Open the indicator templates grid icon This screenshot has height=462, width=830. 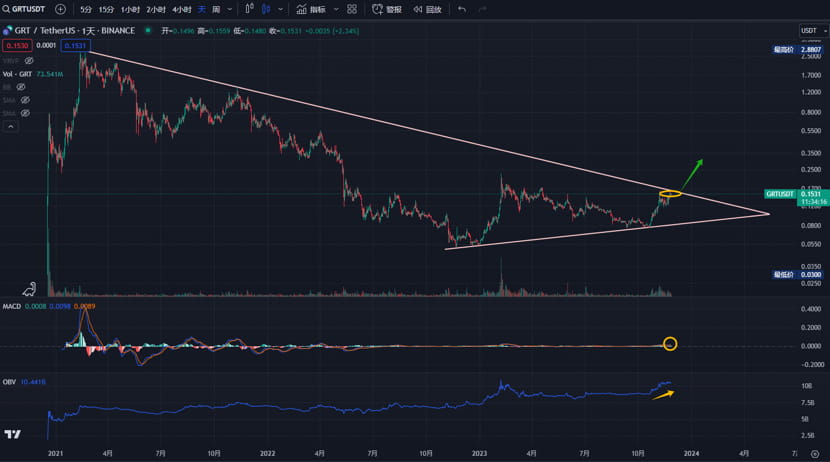(x=351, y=9)
